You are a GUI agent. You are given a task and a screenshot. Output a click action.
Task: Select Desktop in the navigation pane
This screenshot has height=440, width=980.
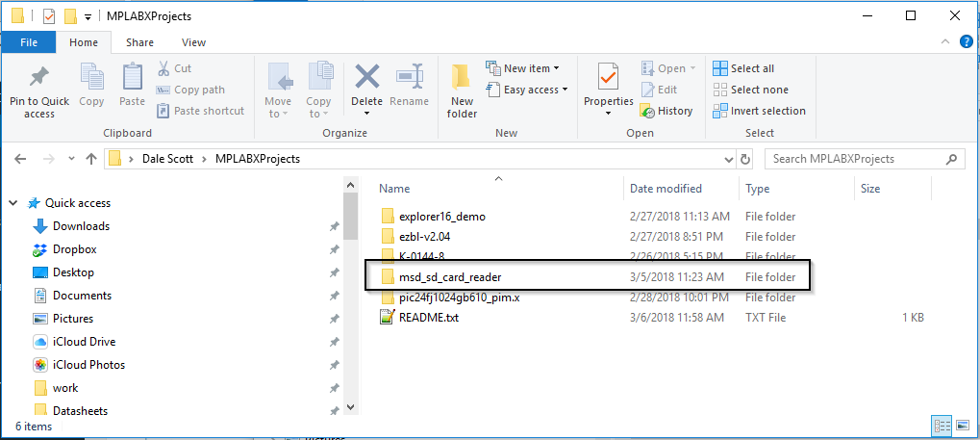point(73,272)
